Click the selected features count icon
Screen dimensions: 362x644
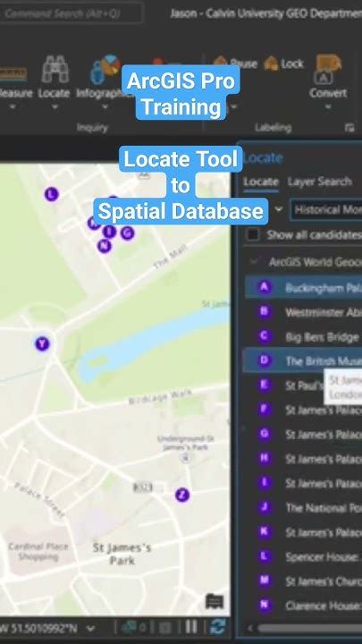click(129, 627)
